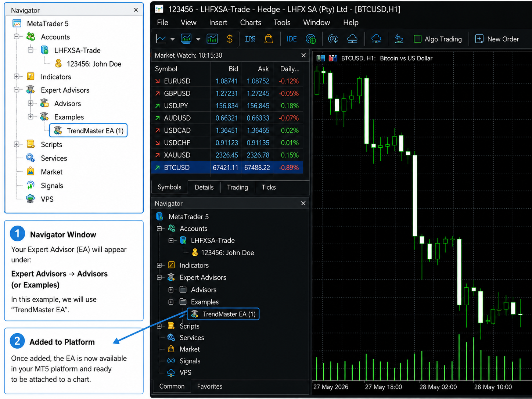
Task: Select the BTCUSD row in Market Watch
Action: [227, 168]
